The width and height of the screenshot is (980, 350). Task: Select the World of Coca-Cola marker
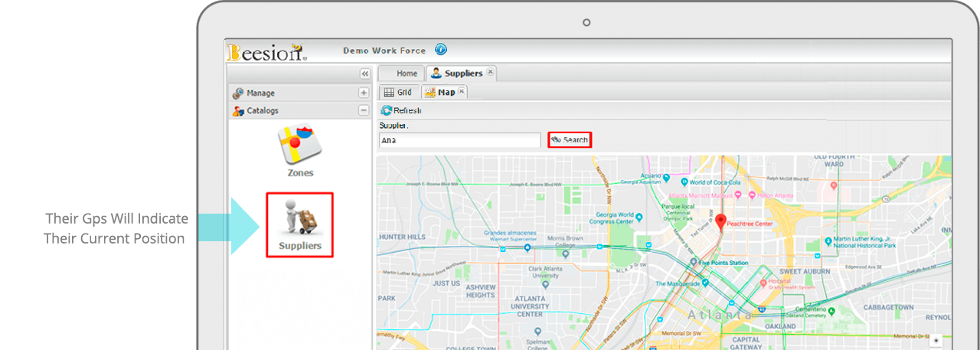684,182
